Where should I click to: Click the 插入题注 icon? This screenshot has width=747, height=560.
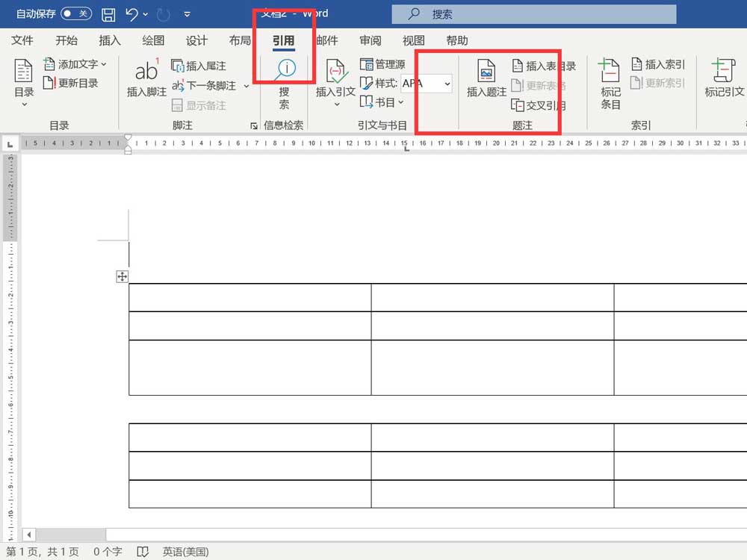(486, 78)
